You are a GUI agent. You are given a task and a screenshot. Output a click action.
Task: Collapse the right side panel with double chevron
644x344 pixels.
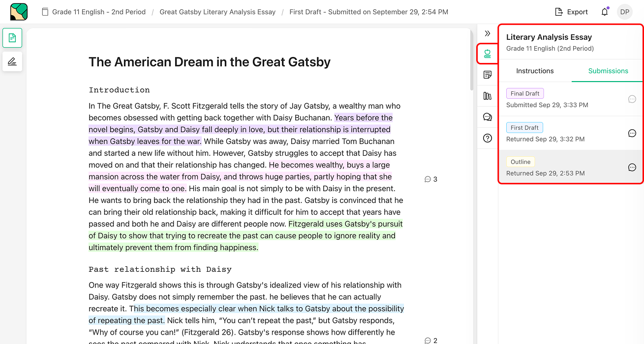[488, 33]
